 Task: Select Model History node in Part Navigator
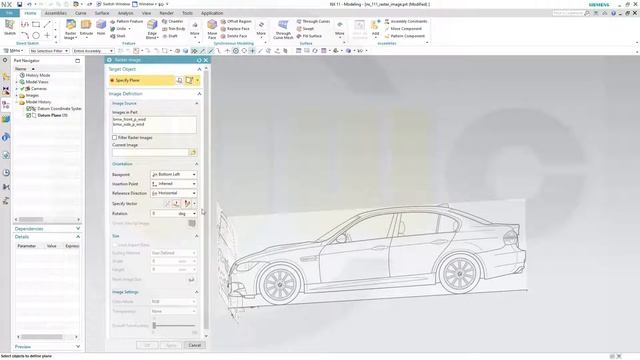pyautogui.click(x=38, y=102)
